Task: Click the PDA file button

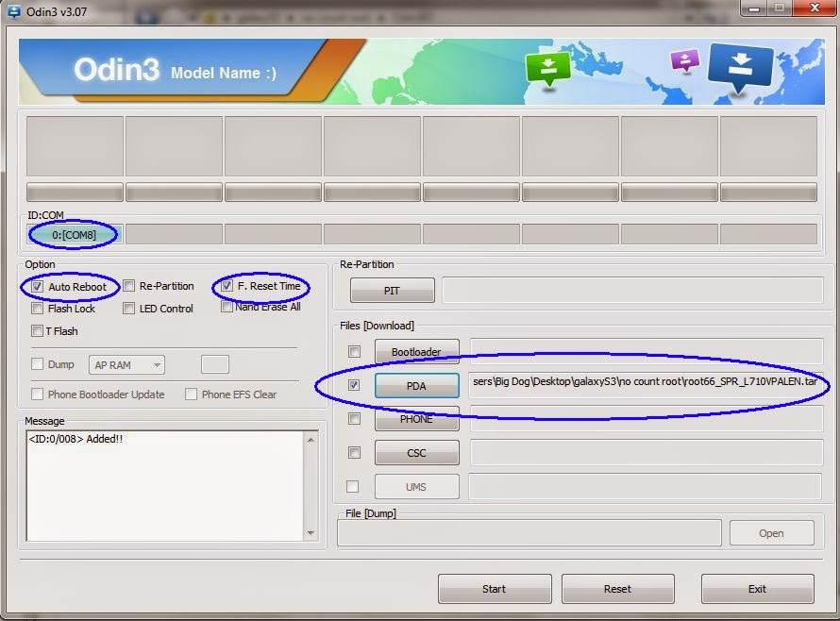Action: tap(417, 386)
